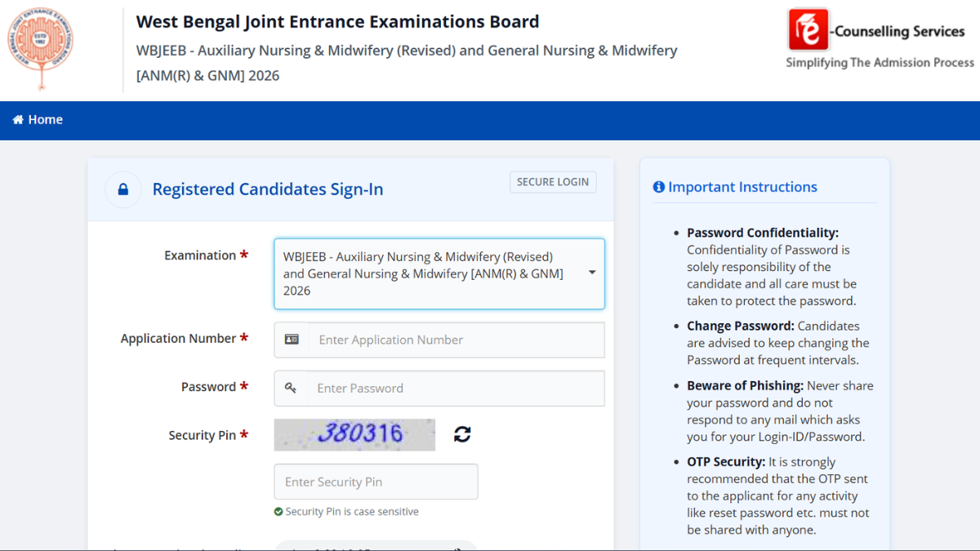Click the WBJEEB board emblem logo
Viewport: 980px width, 551px height.
click(x=40, y=48)
